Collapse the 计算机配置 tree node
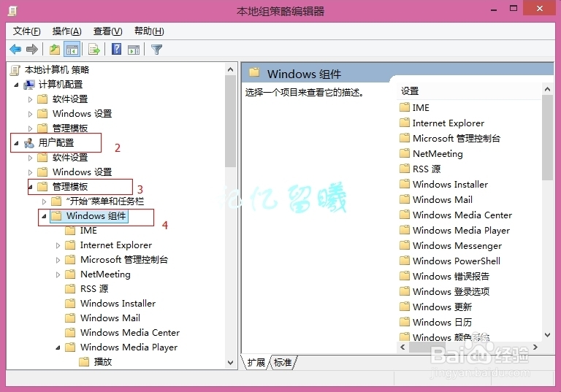Image resolution: width=561 pixels, height=392 pixels. point(16,85)
